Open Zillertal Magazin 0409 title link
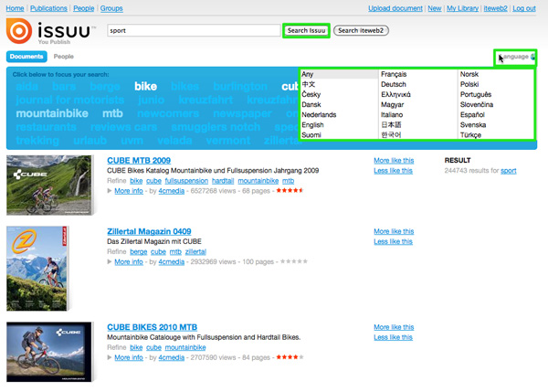This screenshot has width=548, height=392. [149, 231]
